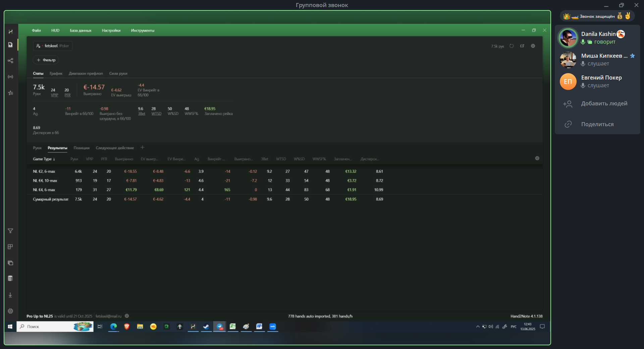The height and width of the screenshot is (349, 644).
Task: Select the NL €4, 10-max row
Action: tap(284, 181)
